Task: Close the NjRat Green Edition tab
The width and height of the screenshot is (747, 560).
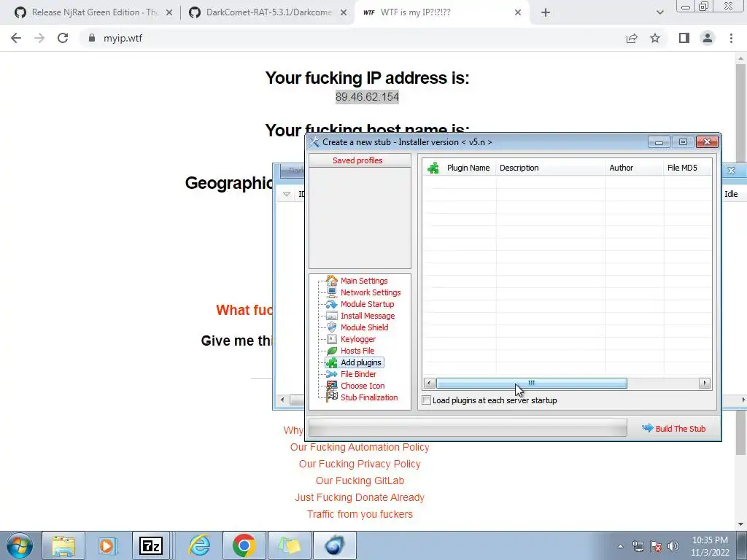Action: tap(169, 12)
